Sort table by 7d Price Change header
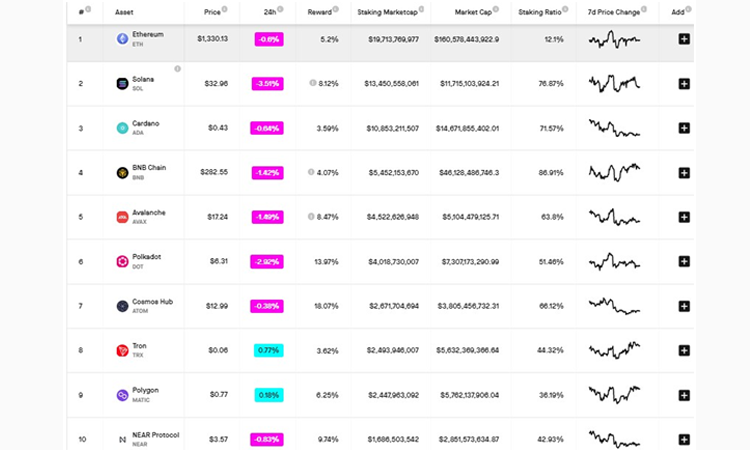This screenshot has height=450, width=750. 614,12
